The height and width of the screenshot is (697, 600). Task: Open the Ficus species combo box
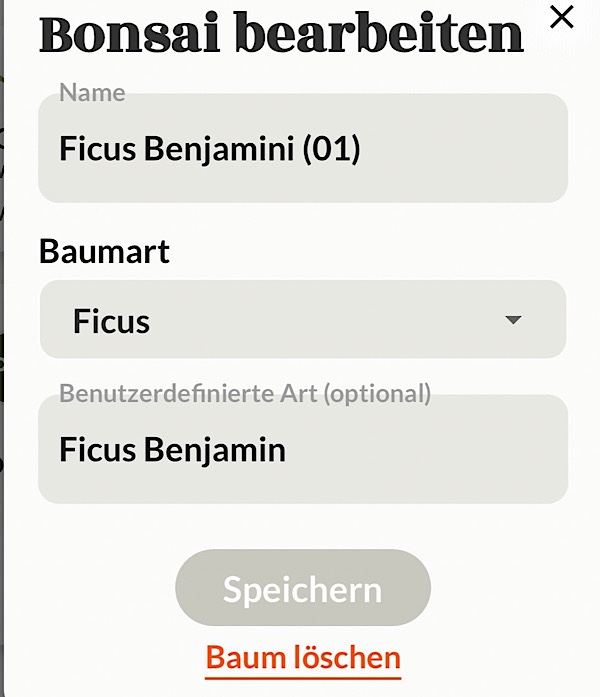pos(303,319)
